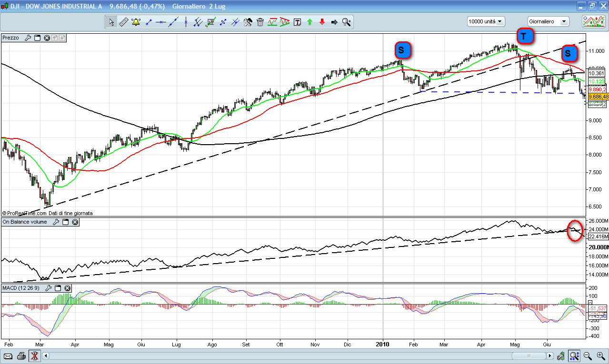Click the MACD (12 26 9) panel label
Viewport: 609px width, 364px height.
20,288
